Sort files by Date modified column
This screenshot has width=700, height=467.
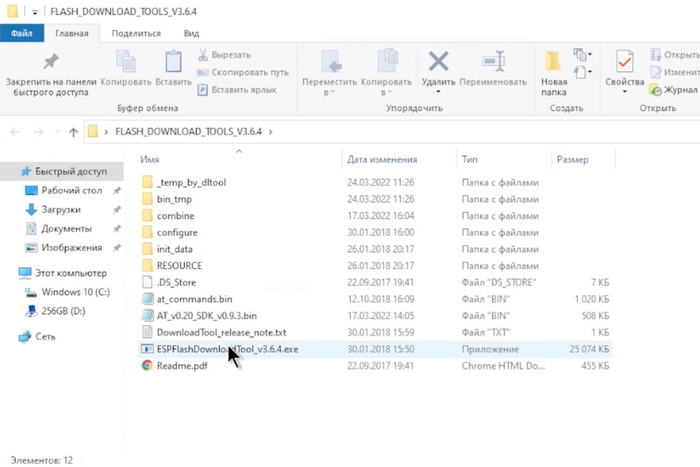[x=382, y=159]
